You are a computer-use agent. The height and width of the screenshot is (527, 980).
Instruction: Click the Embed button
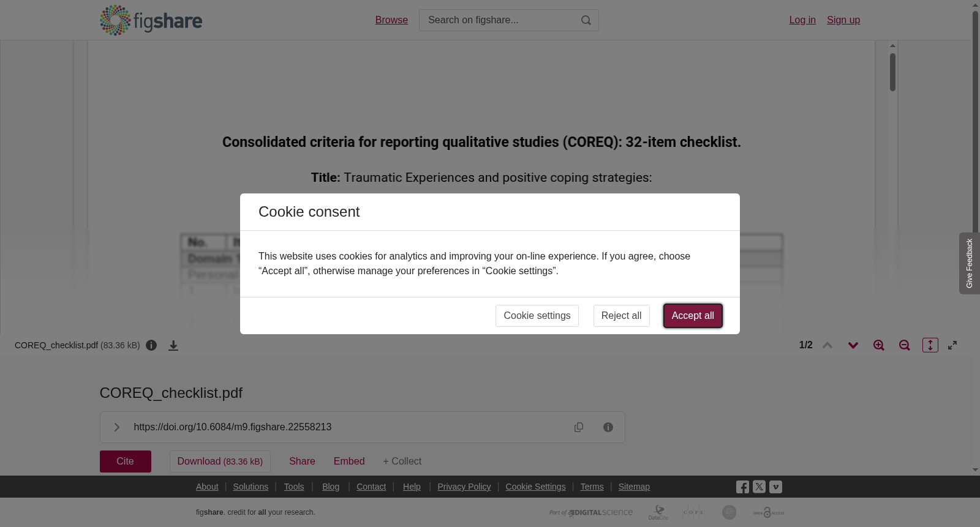click(349, 462)
